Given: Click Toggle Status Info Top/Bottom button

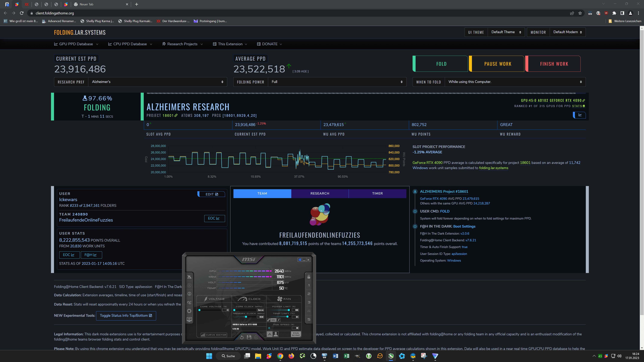Looking at the screenshot, I should (126, 316).
